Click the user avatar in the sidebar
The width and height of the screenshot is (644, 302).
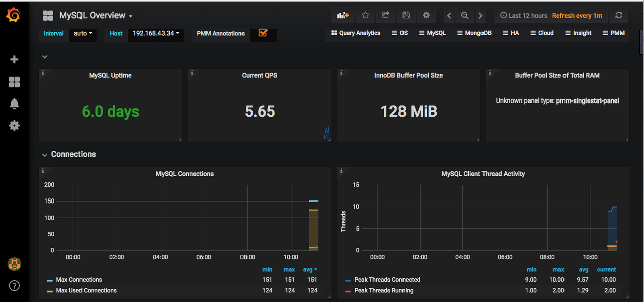(x=14, y=264)
